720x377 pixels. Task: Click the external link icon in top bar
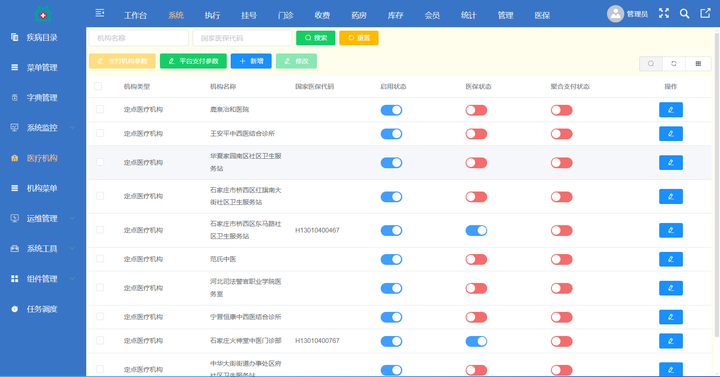705,13
